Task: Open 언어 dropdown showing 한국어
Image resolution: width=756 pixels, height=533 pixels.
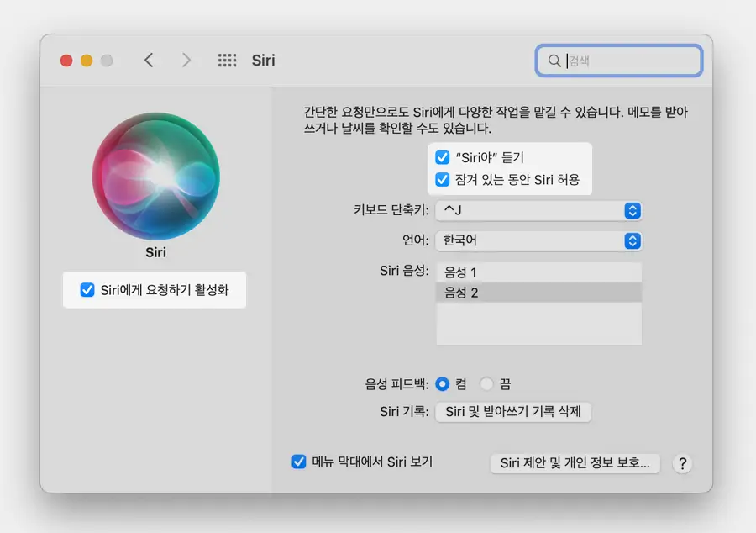Action: [x=538, y=240]
